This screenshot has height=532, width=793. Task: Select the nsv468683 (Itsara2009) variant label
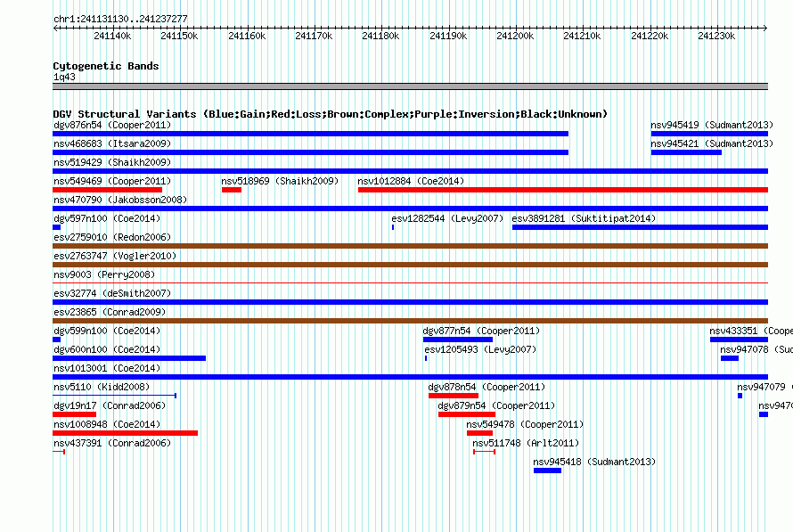pyautogui.click(x=112, y=143)
